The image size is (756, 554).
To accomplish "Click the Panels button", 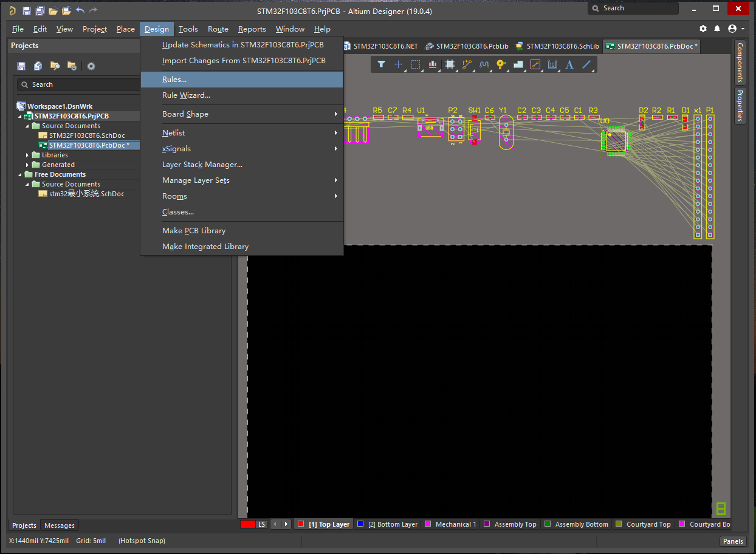I will point(734,541).
